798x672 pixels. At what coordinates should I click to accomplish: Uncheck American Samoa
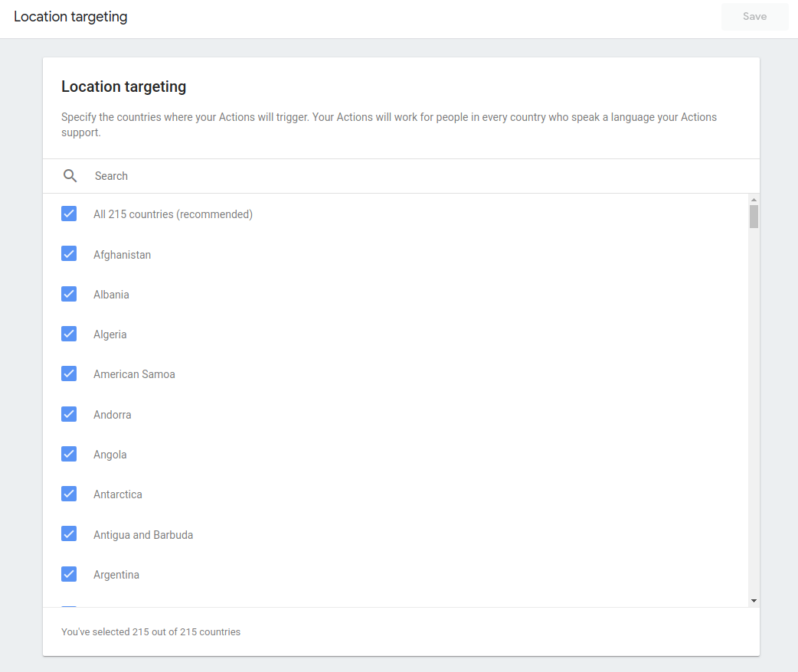(69, 374)
